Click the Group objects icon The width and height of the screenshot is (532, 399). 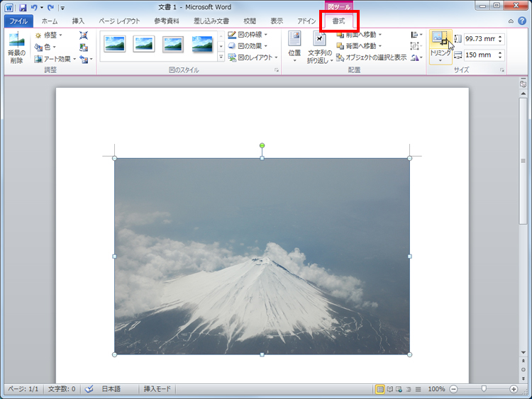tap(416, 46)
